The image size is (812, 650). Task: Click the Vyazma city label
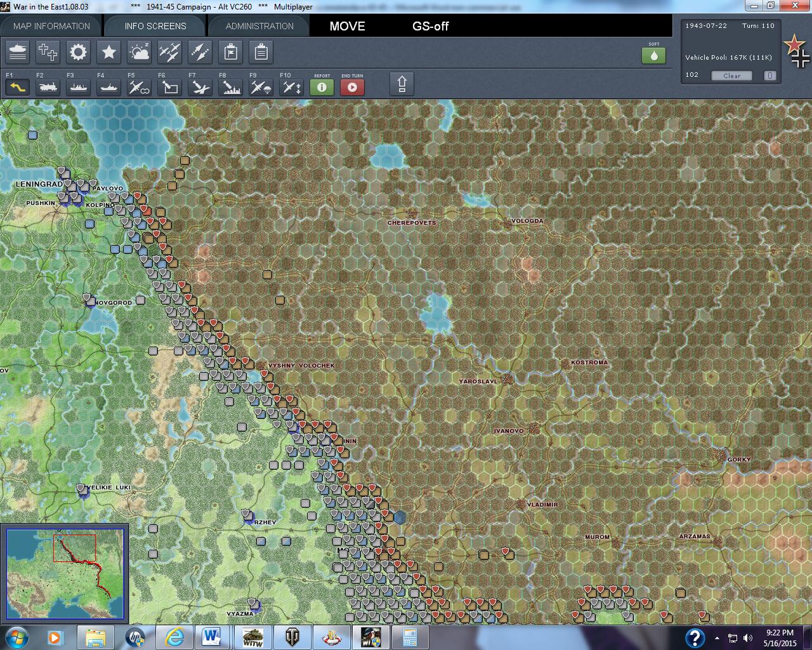pos(240,614)
